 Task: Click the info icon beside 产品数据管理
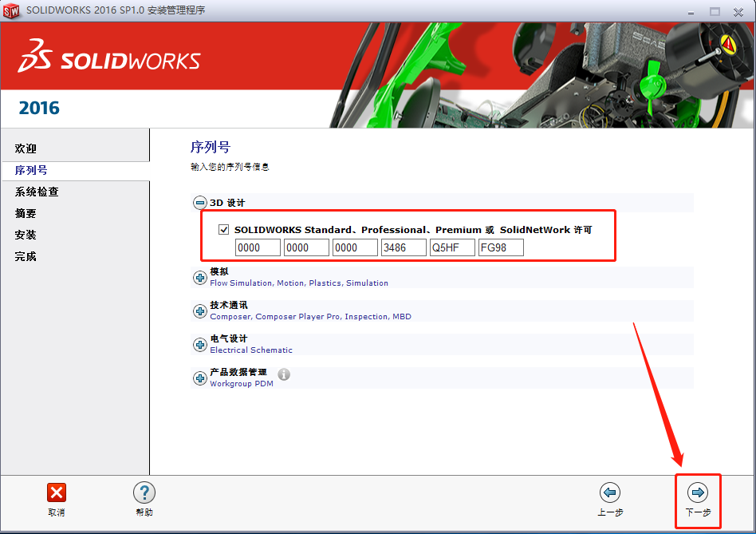(284, 374)
